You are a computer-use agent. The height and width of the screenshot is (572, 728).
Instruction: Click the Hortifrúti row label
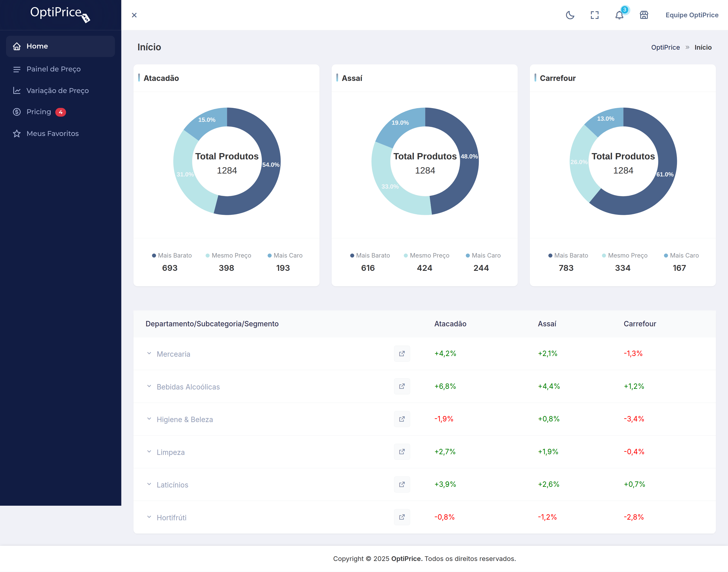(171, 517)
